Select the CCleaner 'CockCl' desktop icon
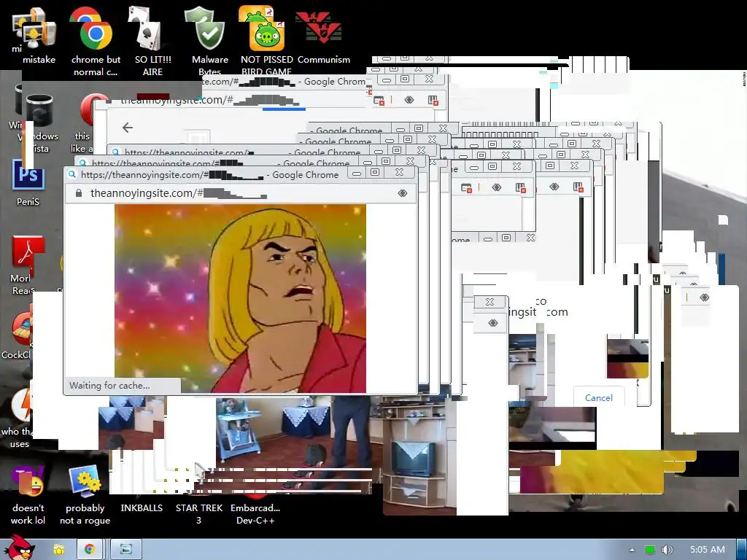Screen dimensions: 747x560 click(17, 335)
